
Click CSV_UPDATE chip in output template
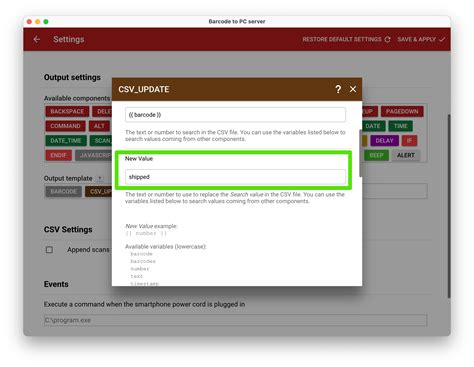[x=99, y=191]
